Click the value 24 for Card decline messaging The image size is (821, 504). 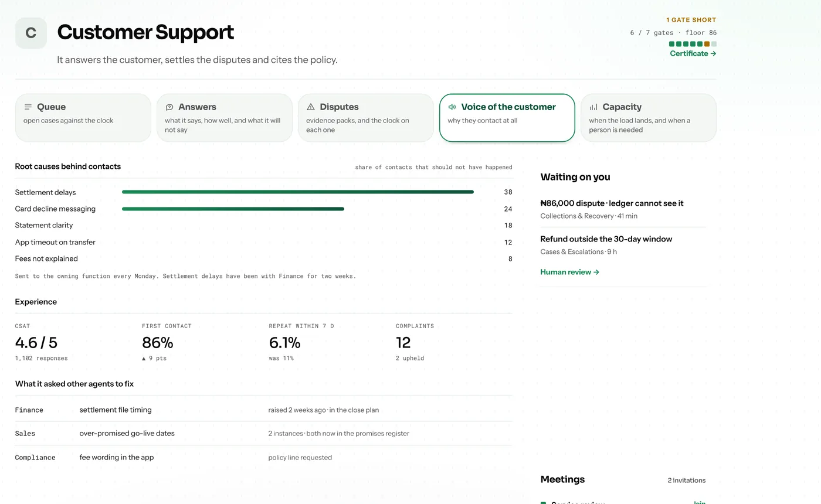pos(508,209)
